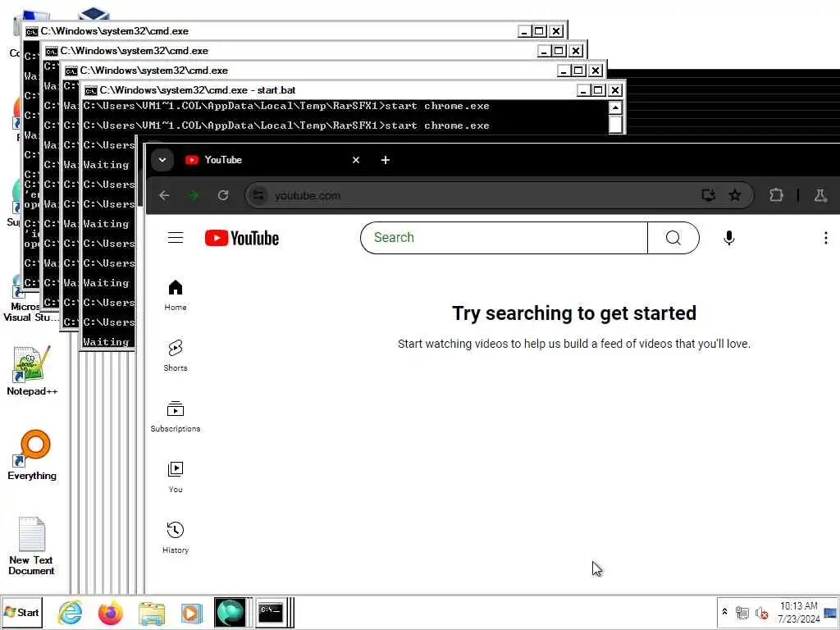Image resolution: width=840 pixels, height=630 pixels.
Task: Click the youtube.com address bar
Action: (x=500, y=195)
